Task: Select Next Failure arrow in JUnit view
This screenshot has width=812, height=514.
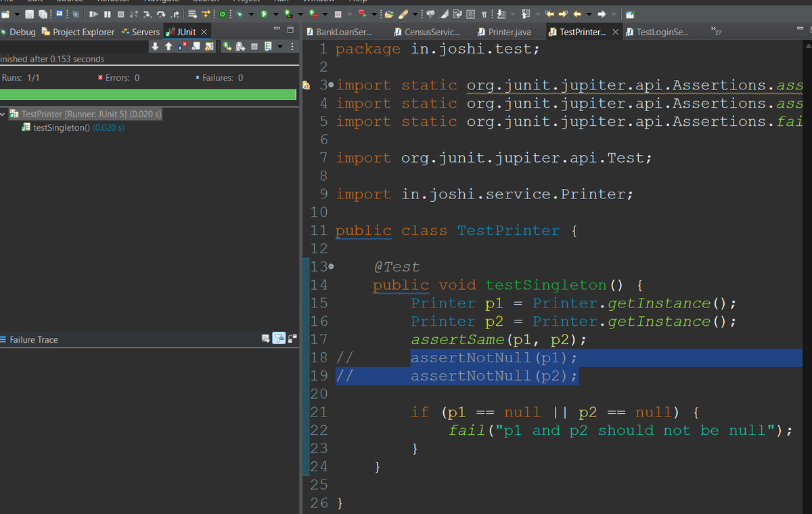Action: pos(155,47)
